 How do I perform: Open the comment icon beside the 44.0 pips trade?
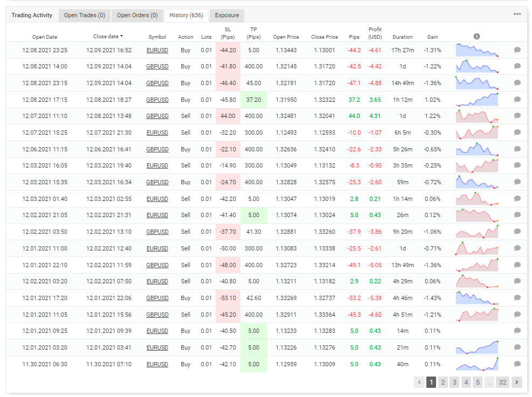517,116
